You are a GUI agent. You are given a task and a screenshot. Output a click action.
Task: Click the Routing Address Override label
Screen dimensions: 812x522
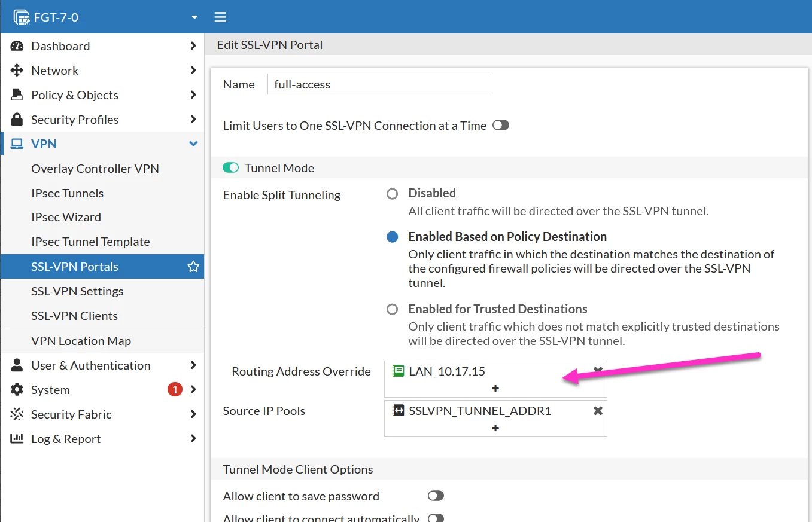302,371
